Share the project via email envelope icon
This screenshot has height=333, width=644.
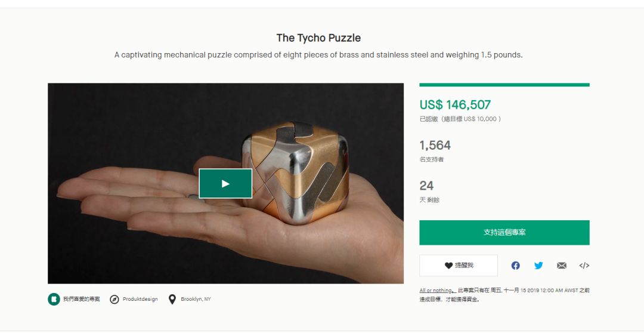561,266
